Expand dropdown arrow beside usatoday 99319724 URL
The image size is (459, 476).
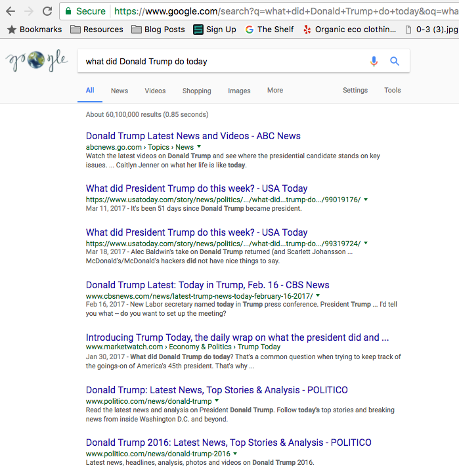coord(366,243)
